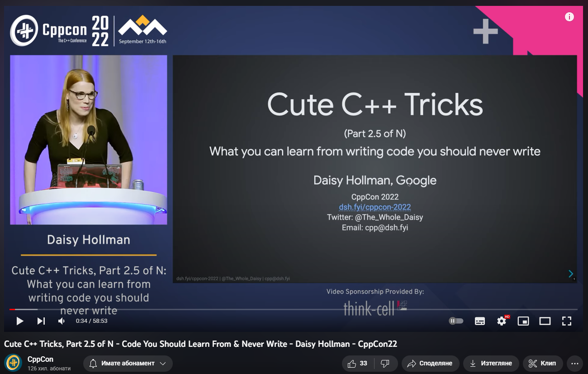Dislike the video

coord(386,363)
